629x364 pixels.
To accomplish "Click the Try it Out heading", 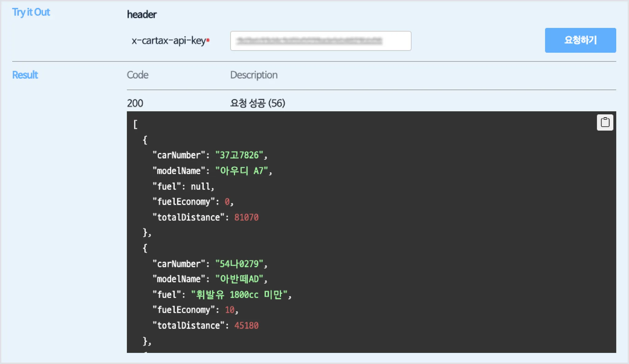I will pos(31,12).
